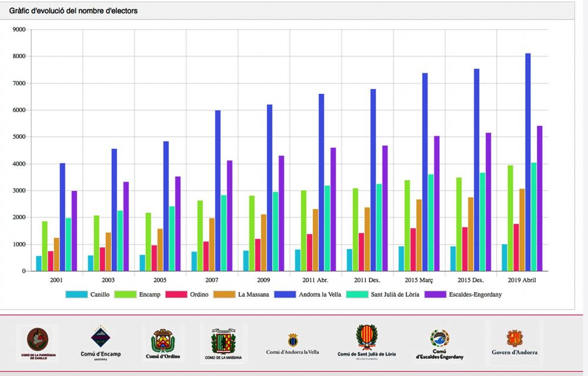Image resolution: width=588 pixels, height=376 pixels.
Task: Click the Comú de Canillo crest logo
Action: click(38, 343)
